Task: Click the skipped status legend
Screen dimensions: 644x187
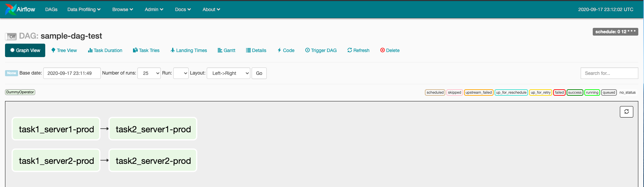Action: 455,92
